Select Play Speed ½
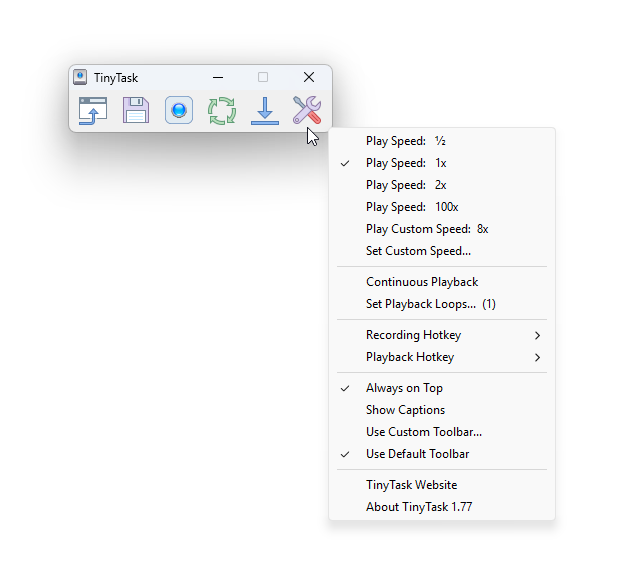 [442, 141]
